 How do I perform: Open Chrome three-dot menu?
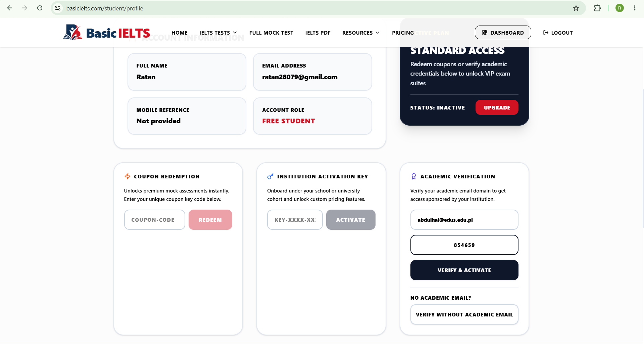coord(635,8)
